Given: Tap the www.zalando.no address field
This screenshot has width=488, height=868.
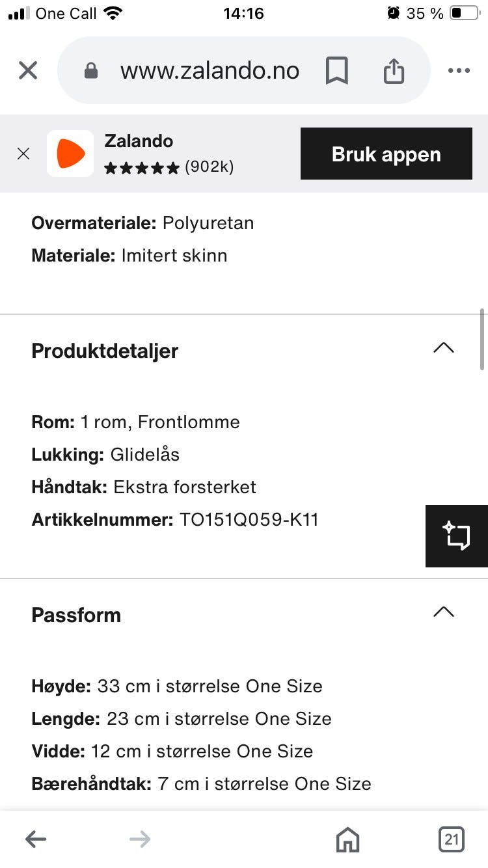Looking at the screenshot, I should click(210, 70).
